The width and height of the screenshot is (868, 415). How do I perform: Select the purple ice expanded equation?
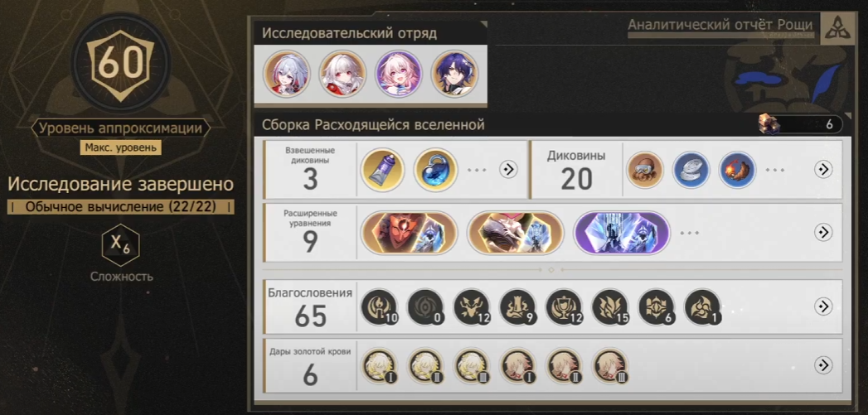[x=622, y=233]
